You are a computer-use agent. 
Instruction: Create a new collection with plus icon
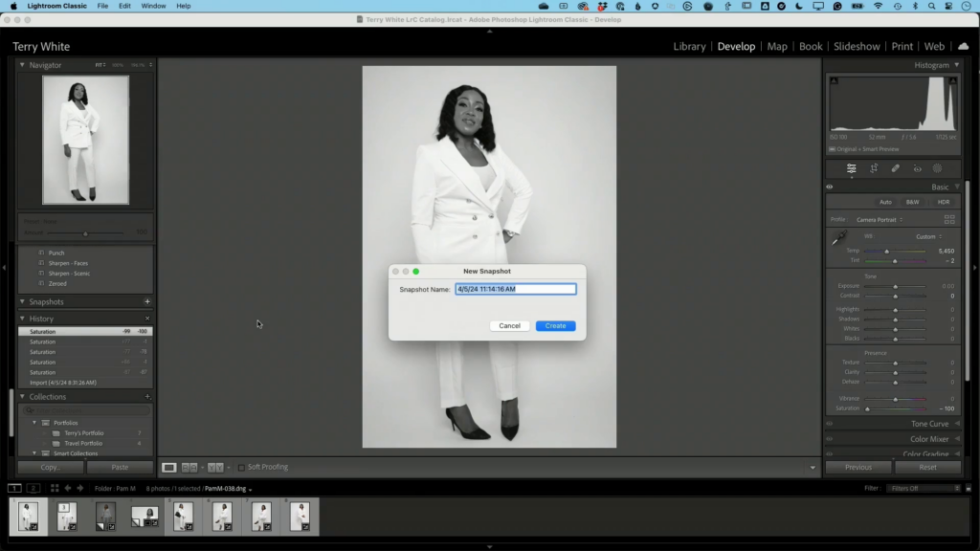pos(147,397)
